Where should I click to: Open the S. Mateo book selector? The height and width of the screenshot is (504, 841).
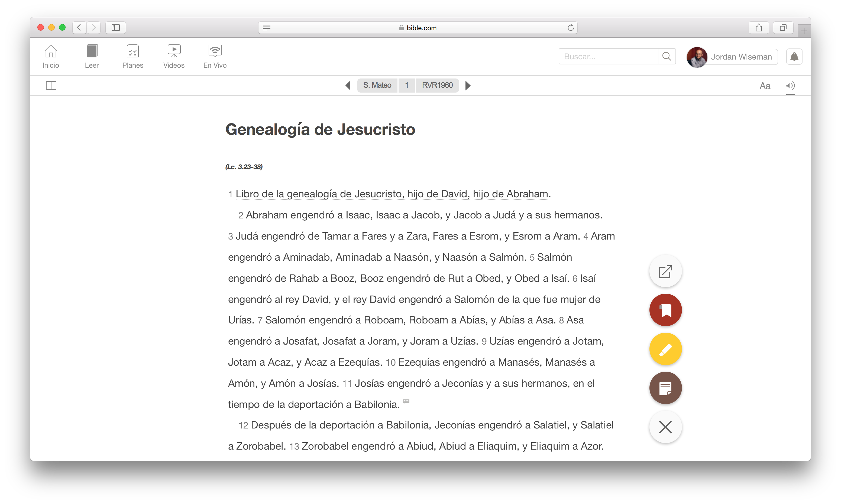[377, 85]
